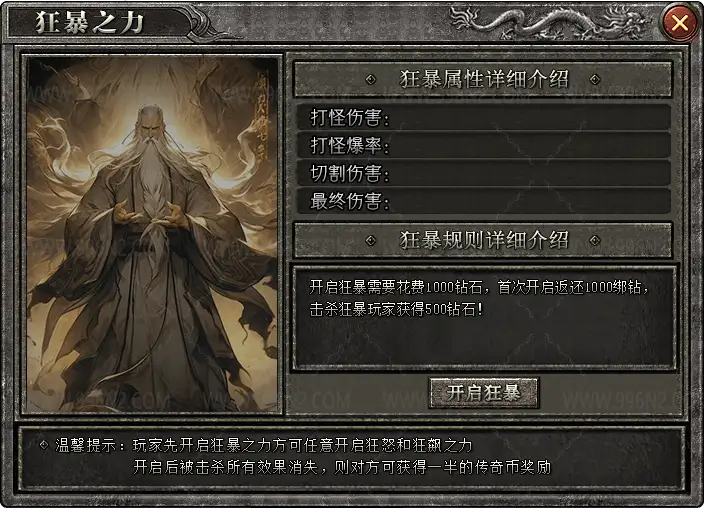Image resolution: width=704 pixels, height=508 pixels.
Task: Click the diamond bullet beside 温馨提示
Action: [44, 445]
